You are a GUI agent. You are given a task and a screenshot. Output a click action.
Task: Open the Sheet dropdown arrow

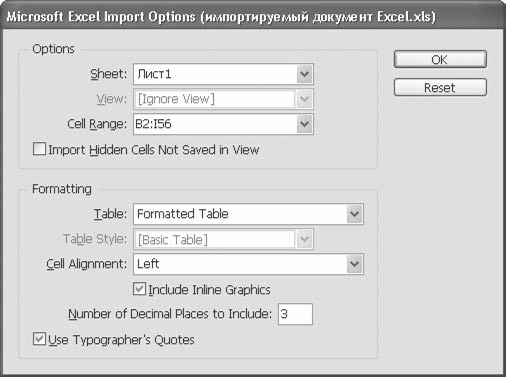click(304, 74)
